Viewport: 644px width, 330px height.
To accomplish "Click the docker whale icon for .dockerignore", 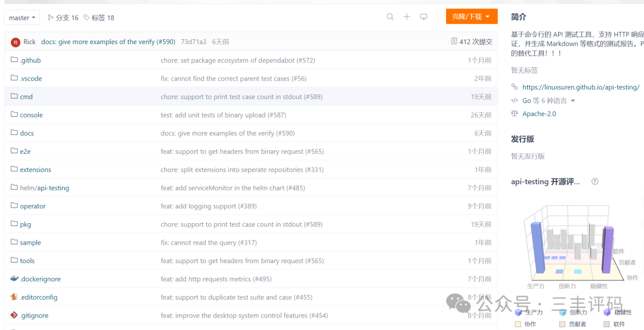I will tap(14, 279).
